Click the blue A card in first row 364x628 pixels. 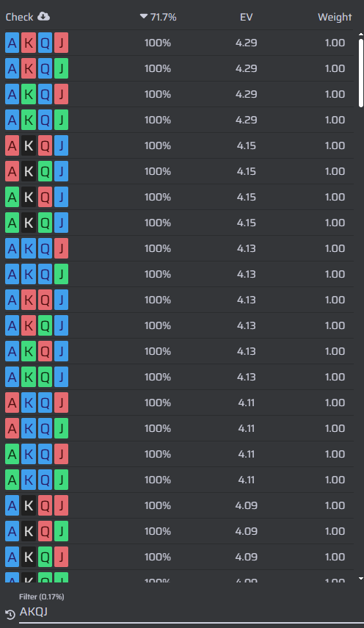click(12, 43)
